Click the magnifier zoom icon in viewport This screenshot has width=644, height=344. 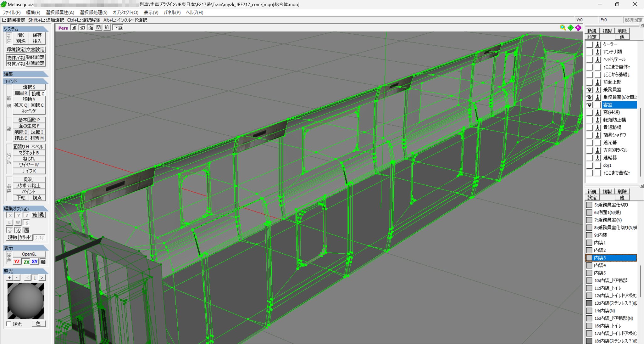click(563, 28)
